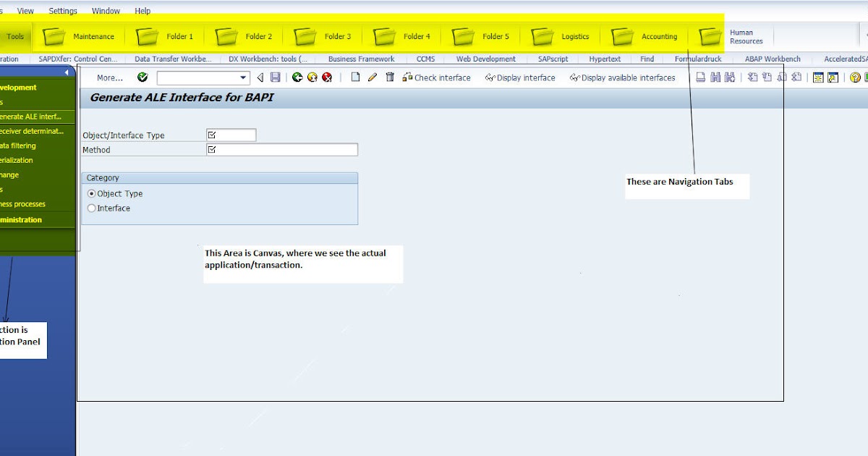
Task: Open the command field dropdown arrow
Action: [x=242, y=77]
